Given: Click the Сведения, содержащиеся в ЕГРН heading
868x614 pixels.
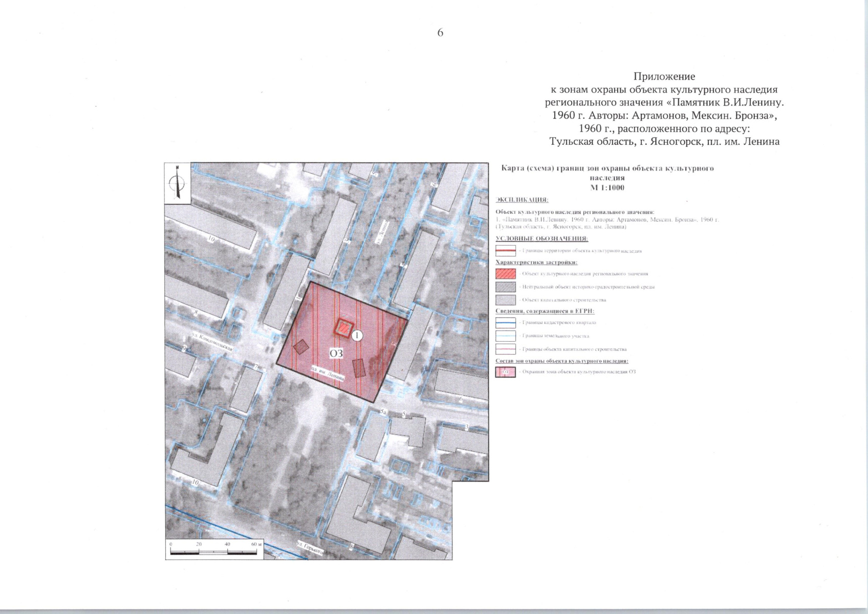Looking at the screenshot, I should tap(545, 311).
